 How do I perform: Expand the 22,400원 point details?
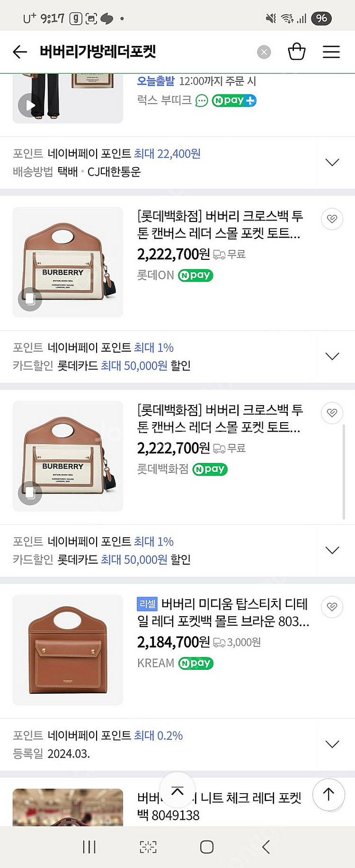pos(332,162)
